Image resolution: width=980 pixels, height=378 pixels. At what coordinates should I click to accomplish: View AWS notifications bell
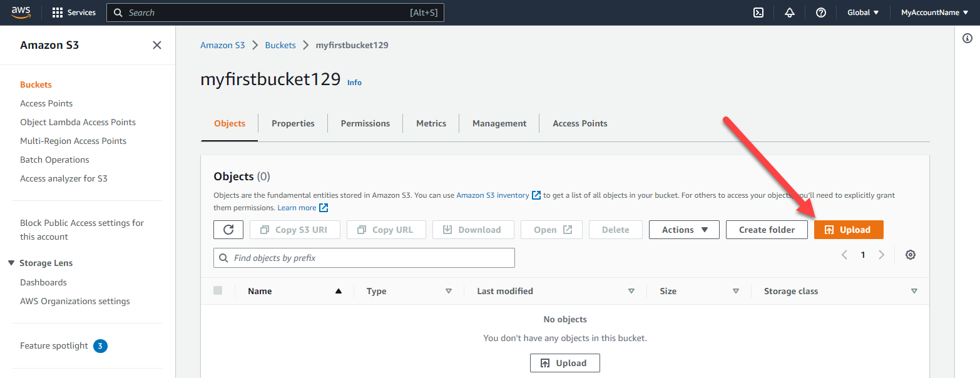point(789,12)
